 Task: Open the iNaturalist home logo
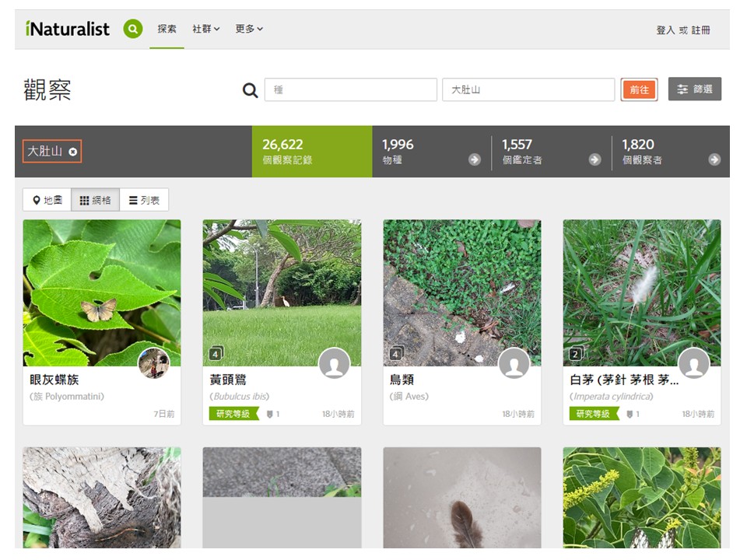68,30
